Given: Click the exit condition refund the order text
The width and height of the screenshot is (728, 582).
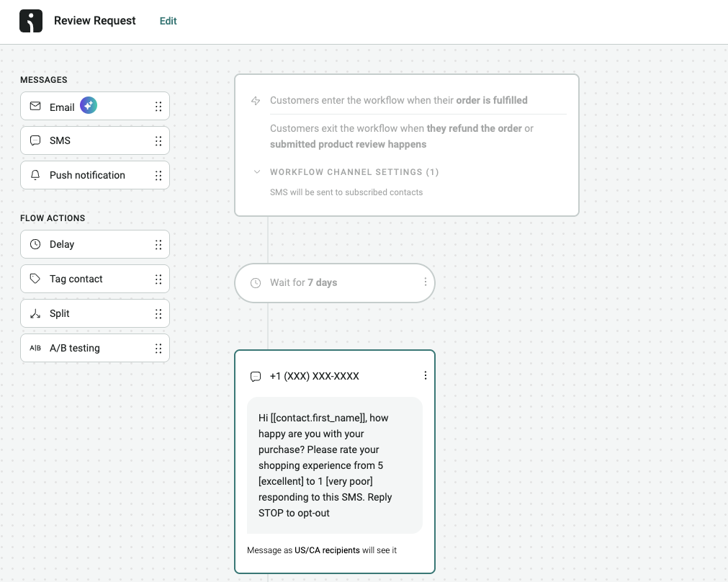Looking at the screenshot, I should 474,128.
